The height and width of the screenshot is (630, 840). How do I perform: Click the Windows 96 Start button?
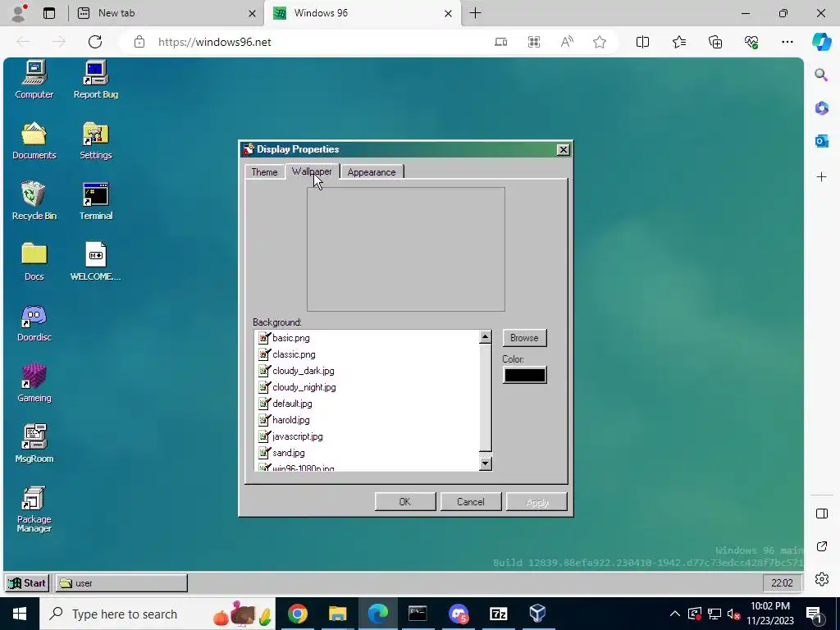pyautogui.click(x=27, y=583)
